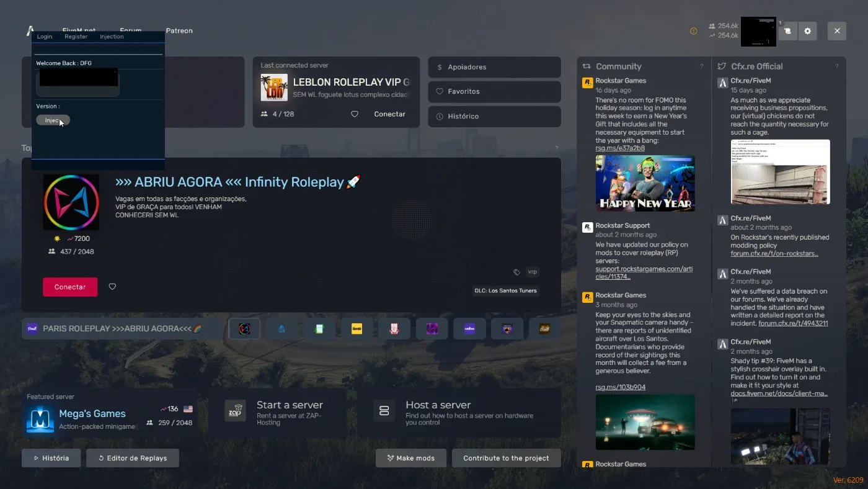
Task: Open the Apoiadores server list
Action: 494,67
